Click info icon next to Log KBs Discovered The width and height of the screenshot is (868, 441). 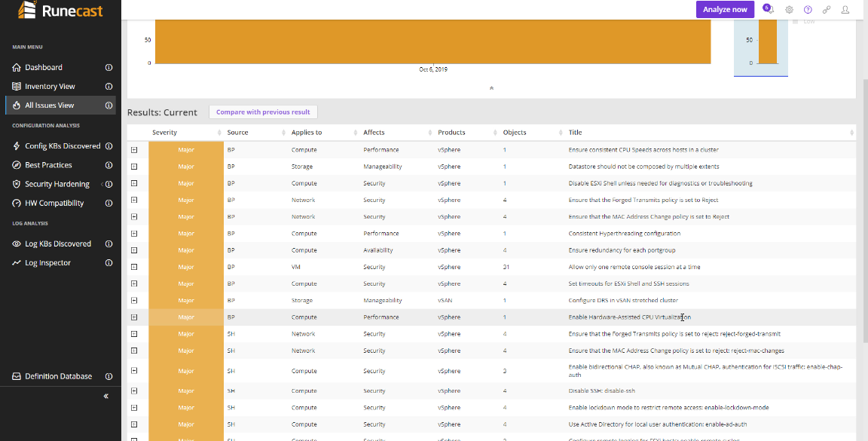point(109,243)
